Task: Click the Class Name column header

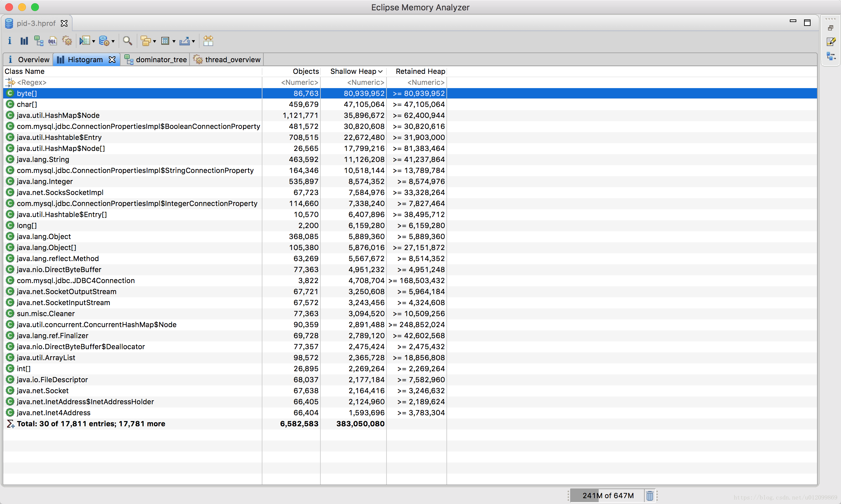Action: click(x=132, y=71)
